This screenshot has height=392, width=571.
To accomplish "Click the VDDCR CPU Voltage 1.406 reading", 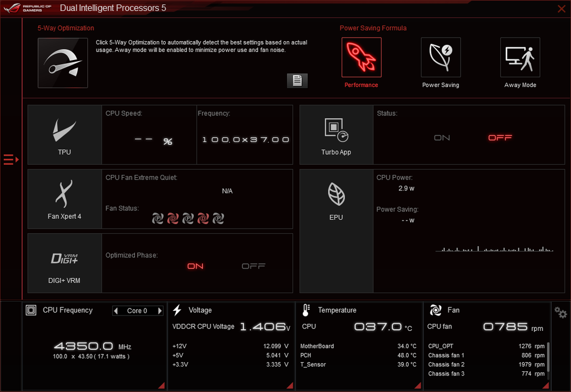I will (x=265, y=327).
